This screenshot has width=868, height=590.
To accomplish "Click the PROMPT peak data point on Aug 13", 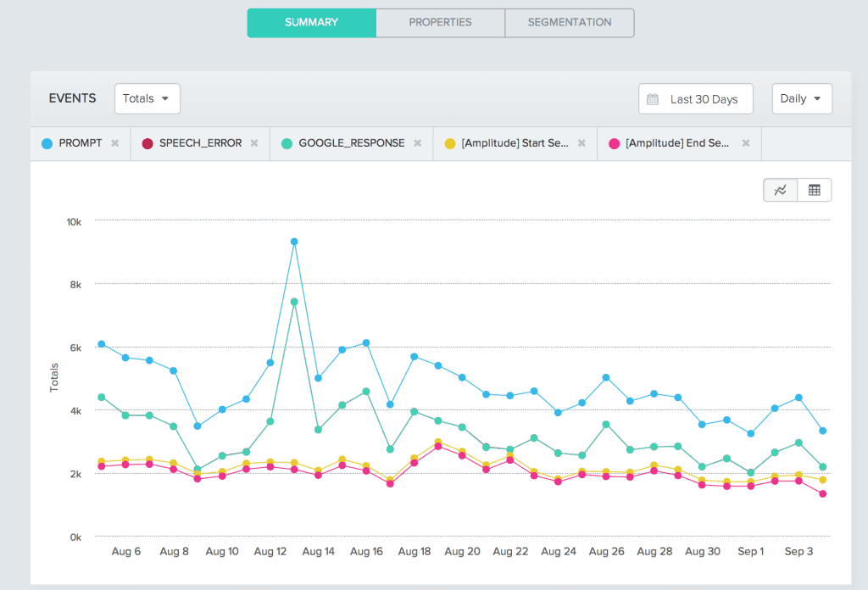I will 294,242.
